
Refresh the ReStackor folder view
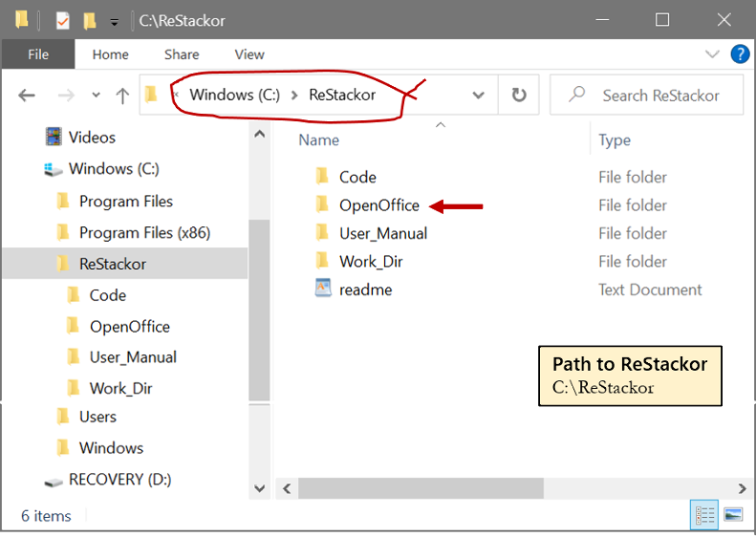pos(519,95)
